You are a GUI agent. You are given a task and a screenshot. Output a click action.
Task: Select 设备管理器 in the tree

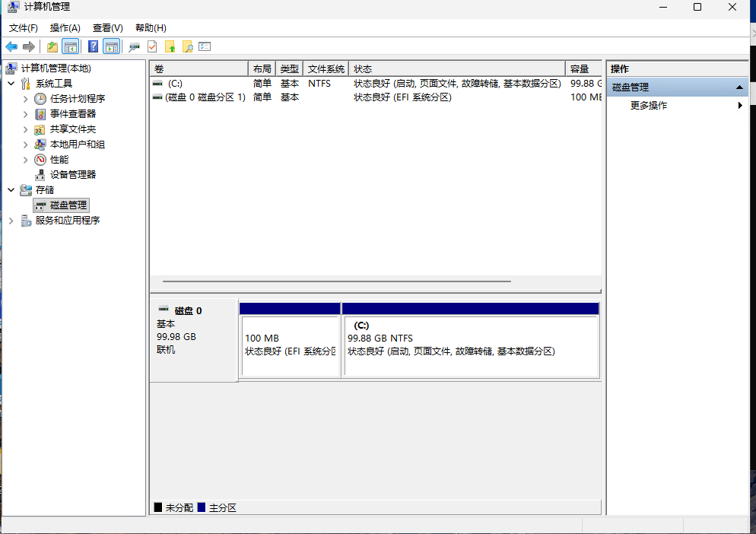coord(72,175)
